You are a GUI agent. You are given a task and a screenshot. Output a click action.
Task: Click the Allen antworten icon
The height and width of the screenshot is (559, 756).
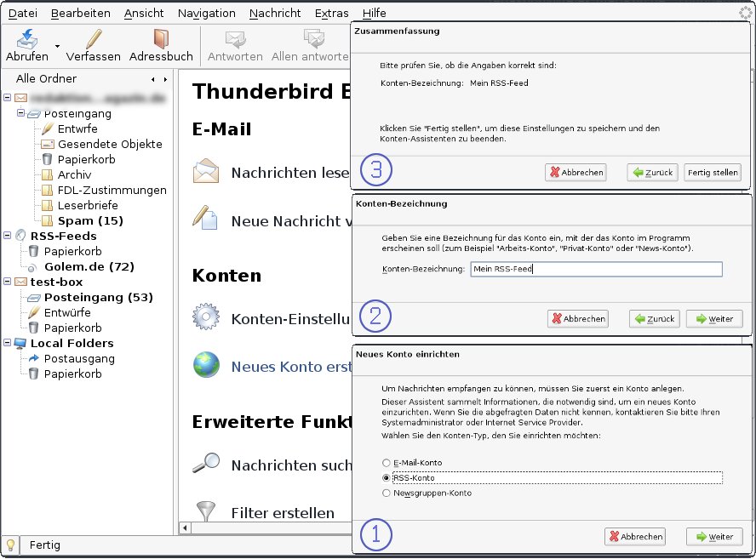[x=314, y=39]
